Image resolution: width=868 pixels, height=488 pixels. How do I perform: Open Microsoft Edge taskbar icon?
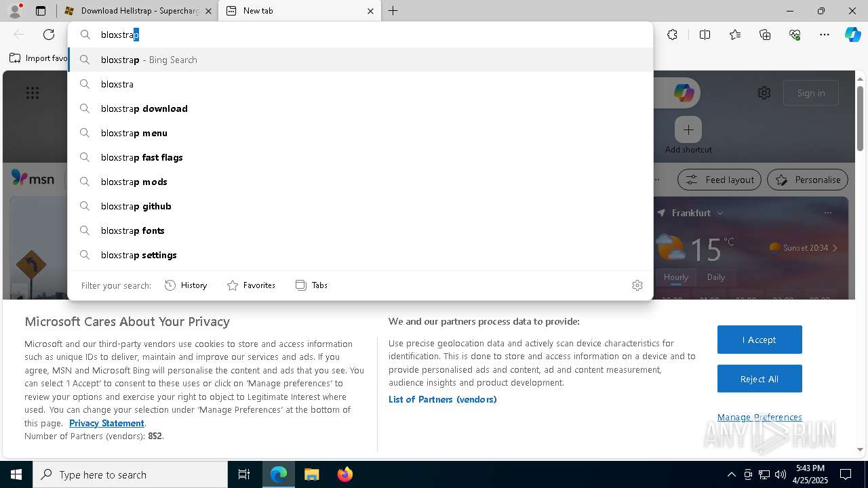coord(279,474)
